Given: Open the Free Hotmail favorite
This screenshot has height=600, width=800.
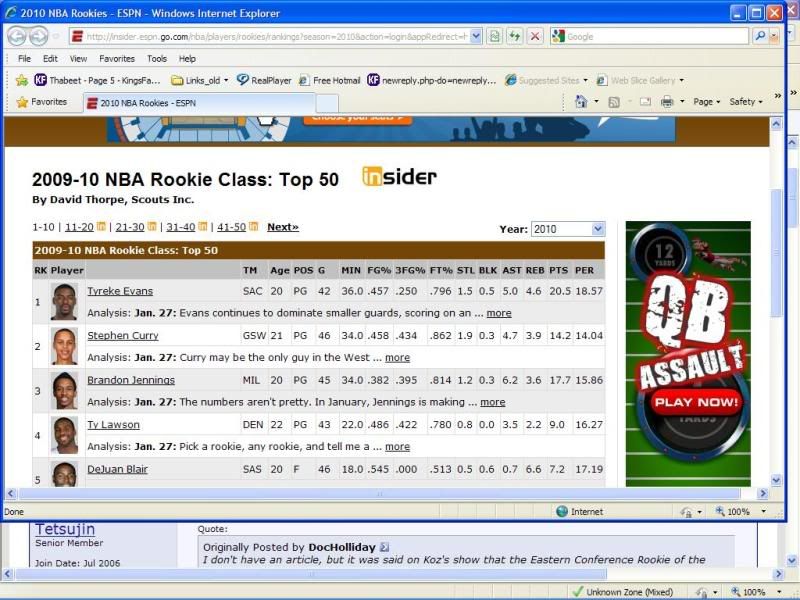Looking at the screenshot, I should pos(330,80).
